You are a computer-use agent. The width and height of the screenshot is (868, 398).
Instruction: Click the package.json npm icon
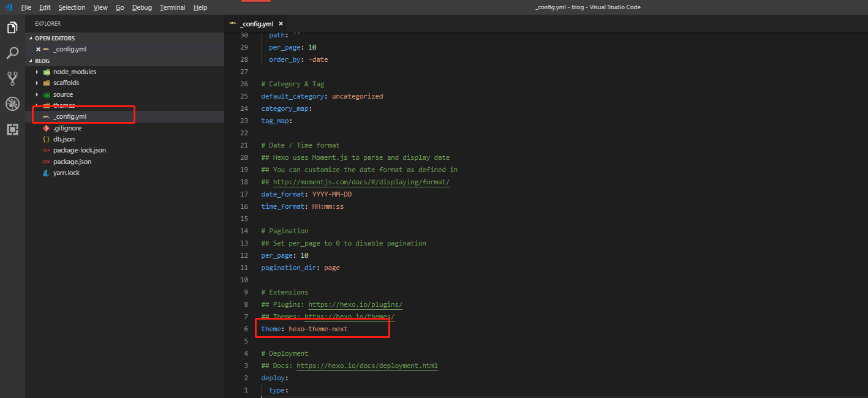[x=47, y=162]
